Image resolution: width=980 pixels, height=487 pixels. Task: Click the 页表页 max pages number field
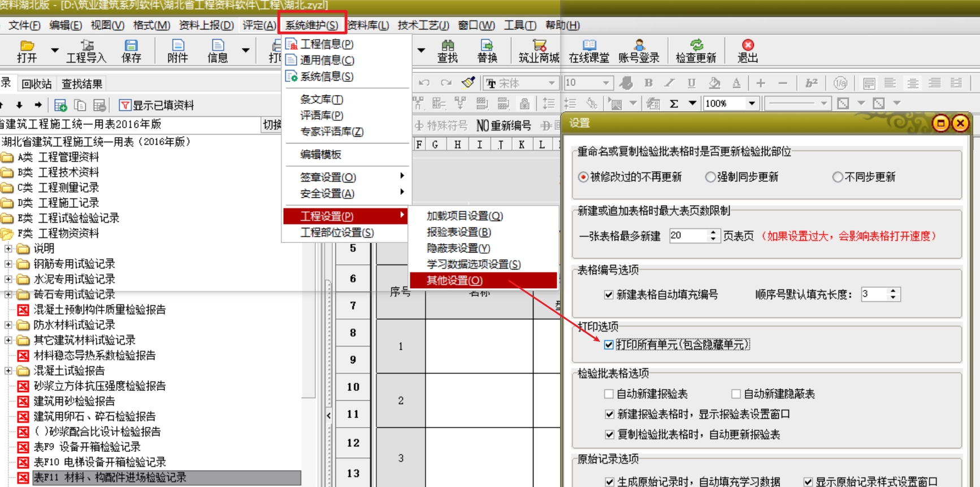click(x=689, y=236)
